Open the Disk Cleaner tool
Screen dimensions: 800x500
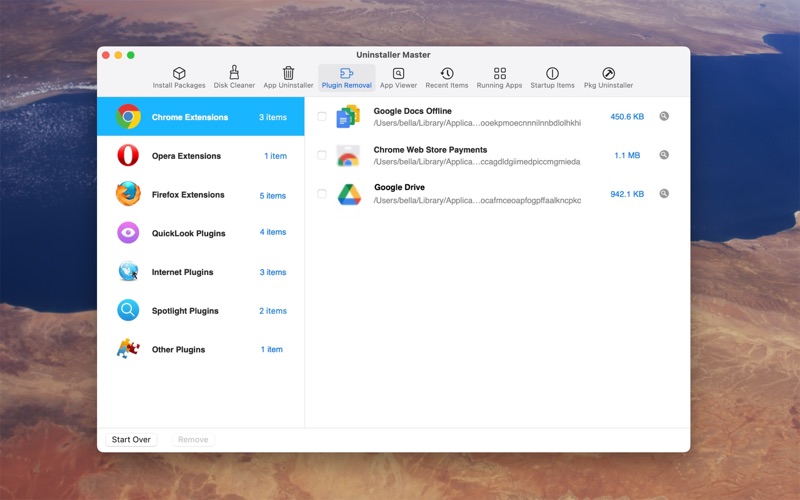(234, 78)
